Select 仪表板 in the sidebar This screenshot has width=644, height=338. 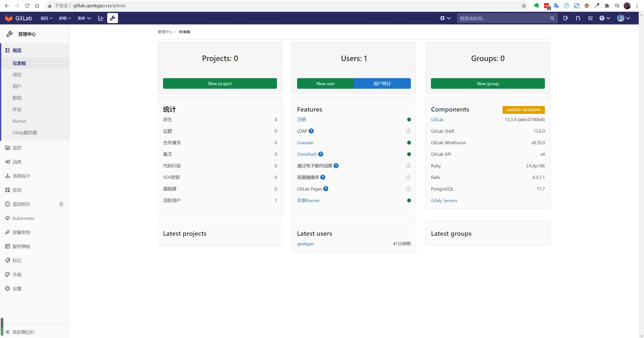click(35, 63)
